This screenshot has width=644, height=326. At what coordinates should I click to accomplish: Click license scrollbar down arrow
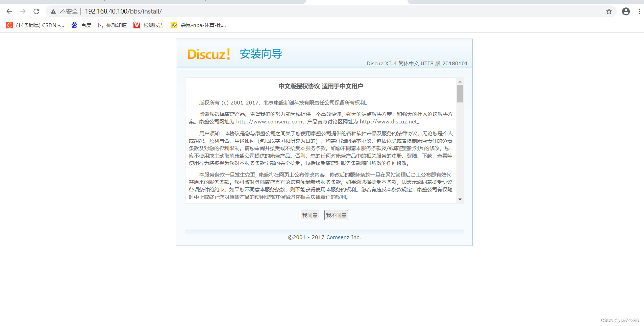tap(460, 200)
